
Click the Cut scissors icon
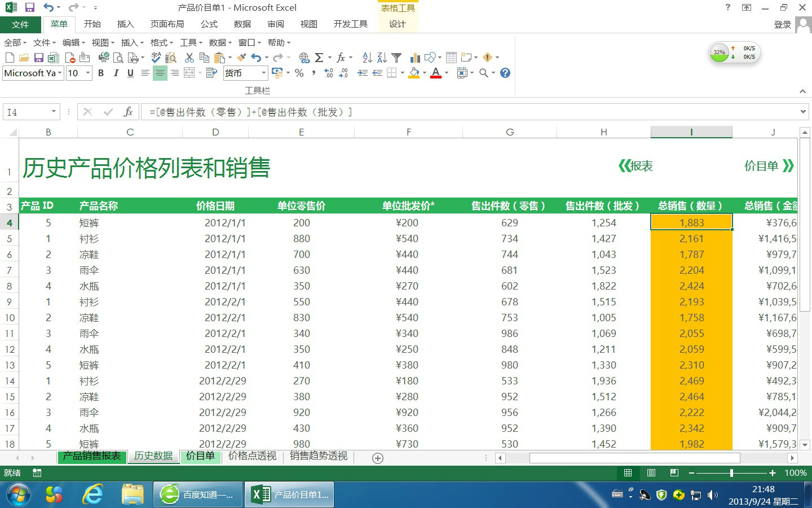(189, 58)
